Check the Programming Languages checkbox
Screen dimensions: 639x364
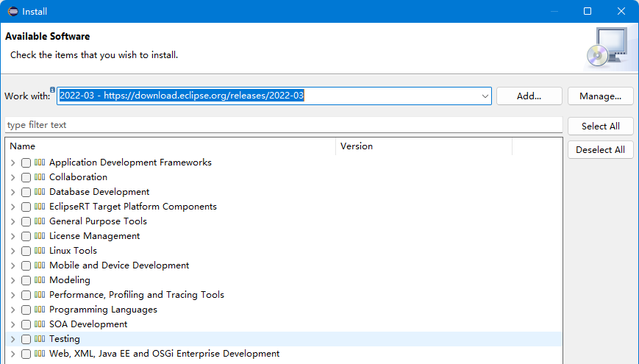26,310
